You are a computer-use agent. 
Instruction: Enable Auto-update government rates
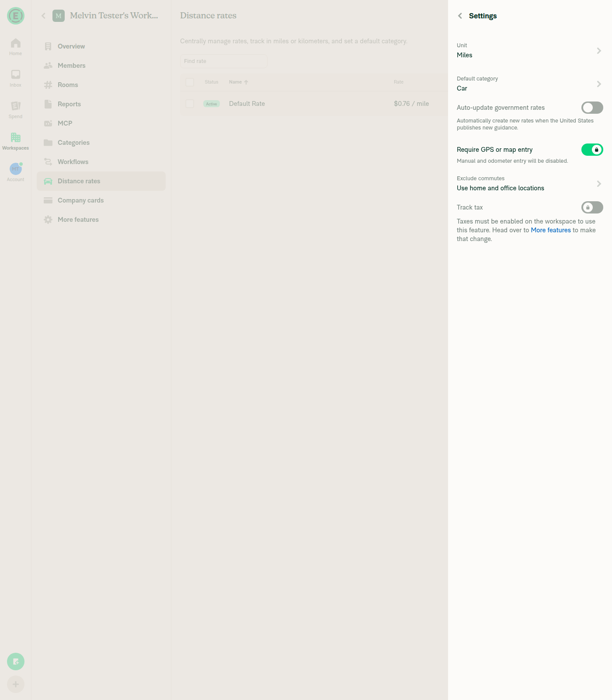tap(592, 108)
